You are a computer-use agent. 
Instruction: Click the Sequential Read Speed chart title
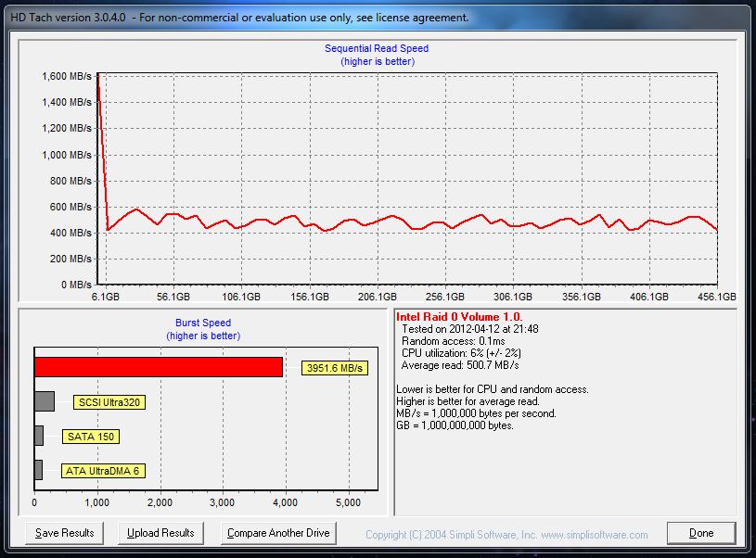coord(377,48)
